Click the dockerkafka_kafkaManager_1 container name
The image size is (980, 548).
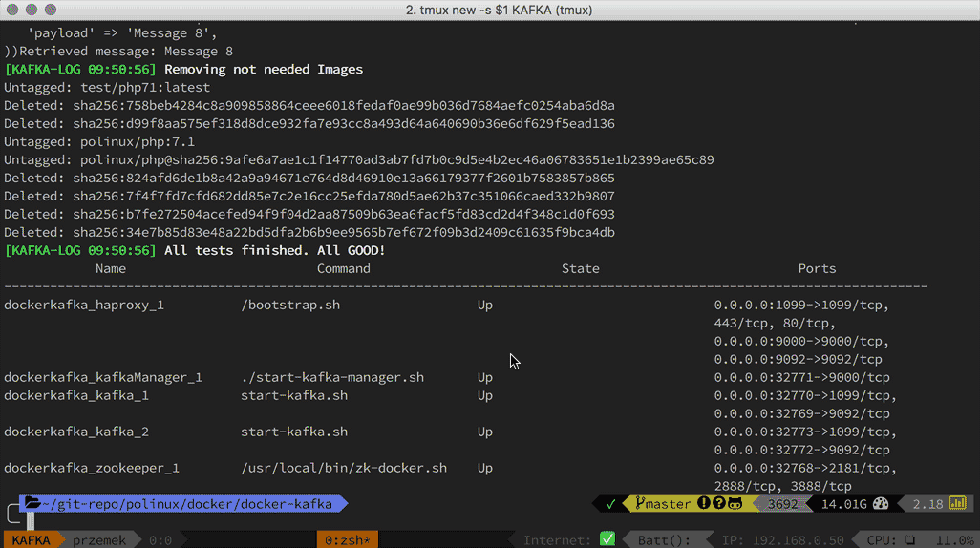point(103,377)
